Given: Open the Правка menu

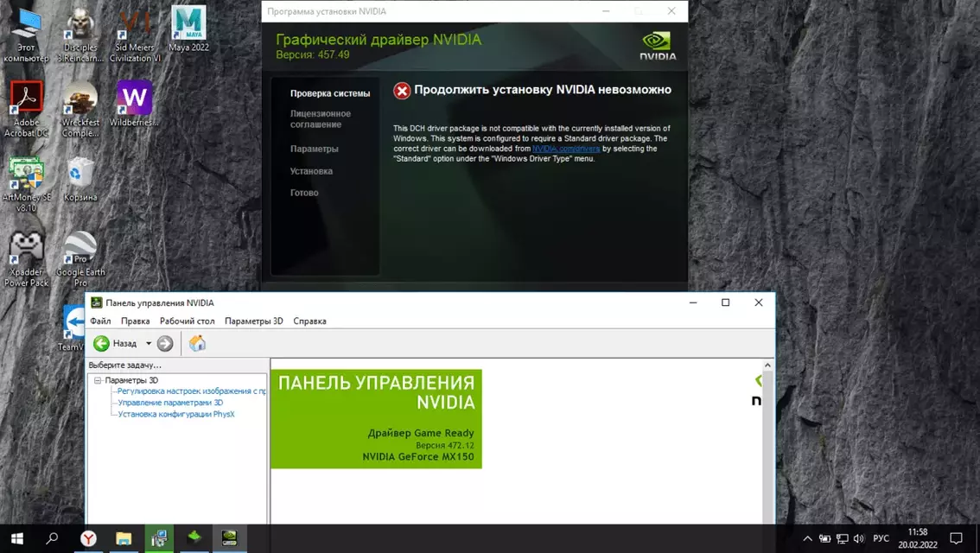Looking at the screenshot, I should (135, 321).
